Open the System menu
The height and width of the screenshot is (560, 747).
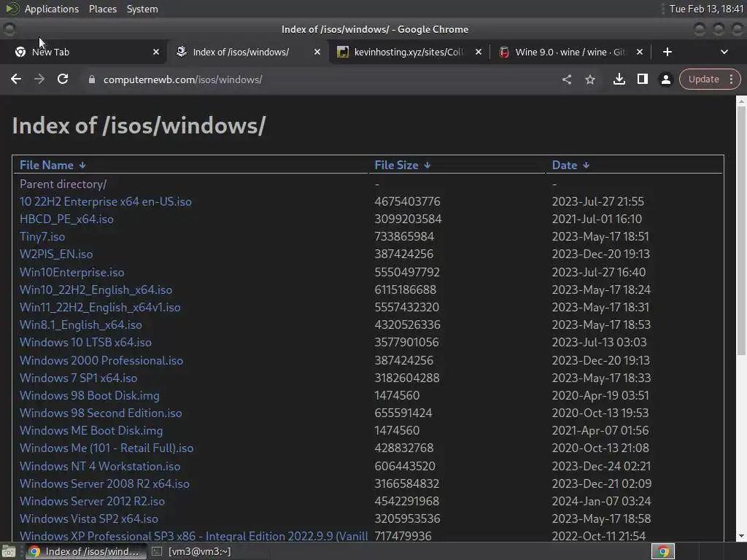pyautogui.click(x=142, y=9)
